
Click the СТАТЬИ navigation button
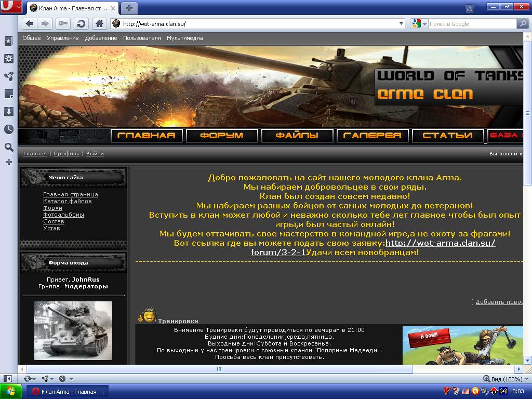pyautogui.click(x=448, y=136)
